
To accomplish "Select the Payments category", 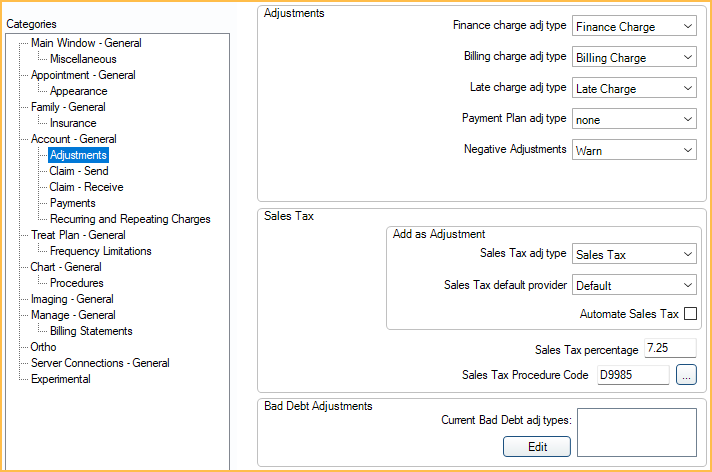I will (x=73, y=203).
